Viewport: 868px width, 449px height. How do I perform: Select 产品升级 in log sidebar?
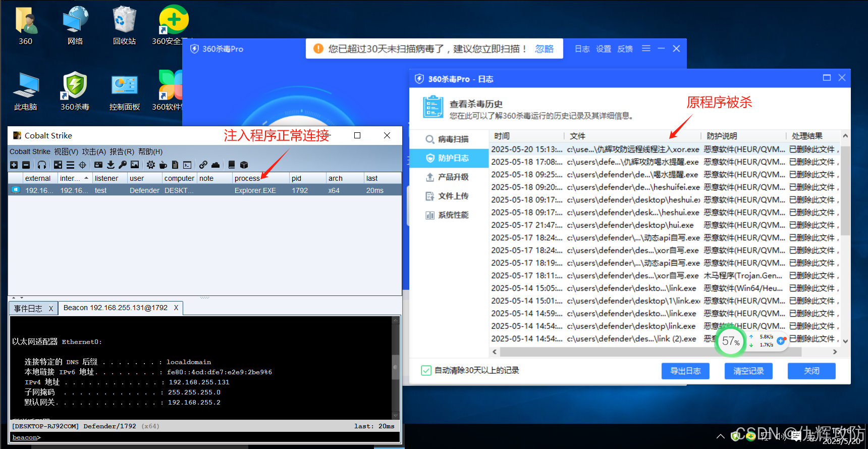449,177
